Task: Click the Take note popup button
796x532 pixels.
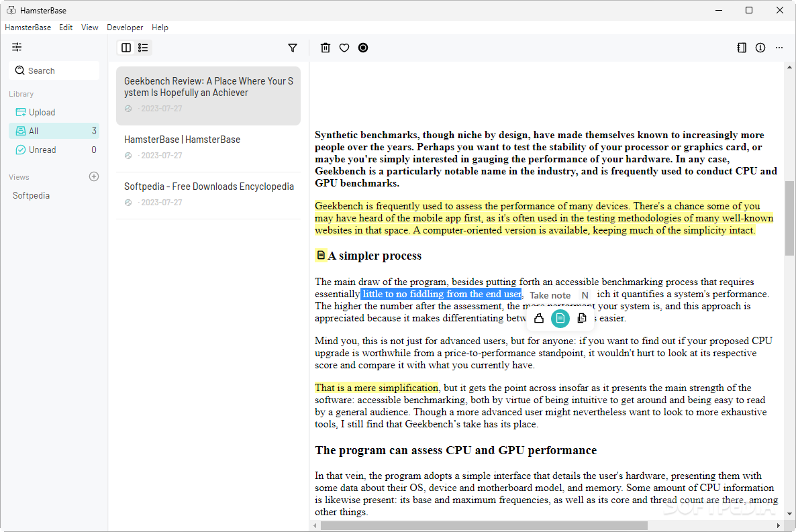Action: [559, 295]
